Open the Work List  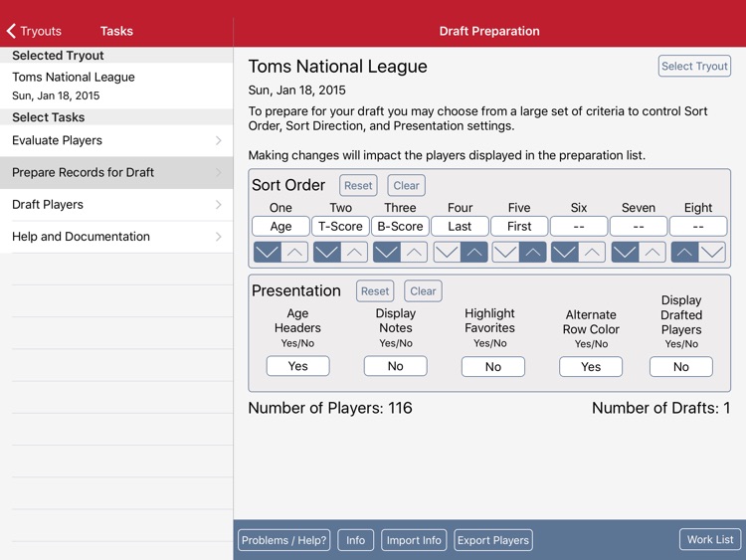(x=710, y=539)
